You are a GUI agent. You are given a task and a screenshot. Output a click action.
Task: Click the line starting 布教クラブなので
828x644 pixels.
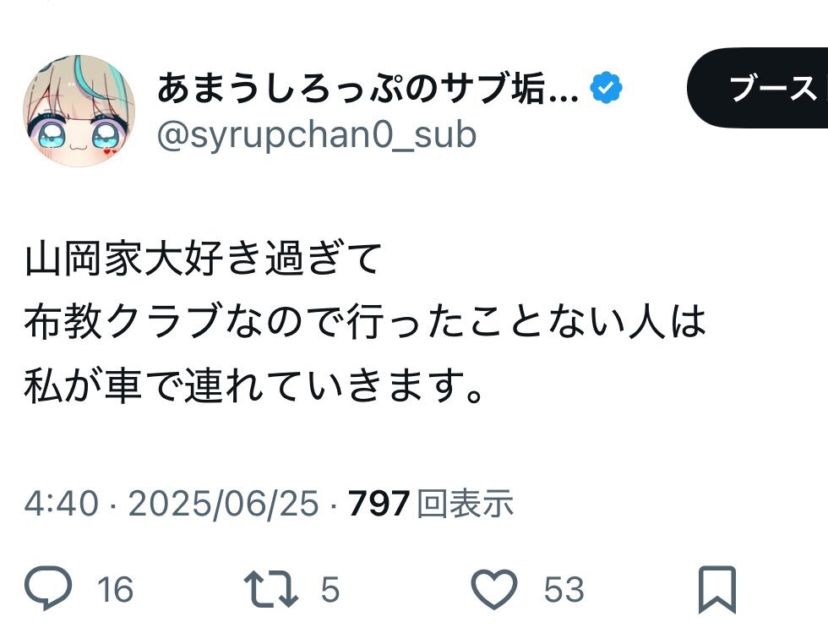coord(365,322)
